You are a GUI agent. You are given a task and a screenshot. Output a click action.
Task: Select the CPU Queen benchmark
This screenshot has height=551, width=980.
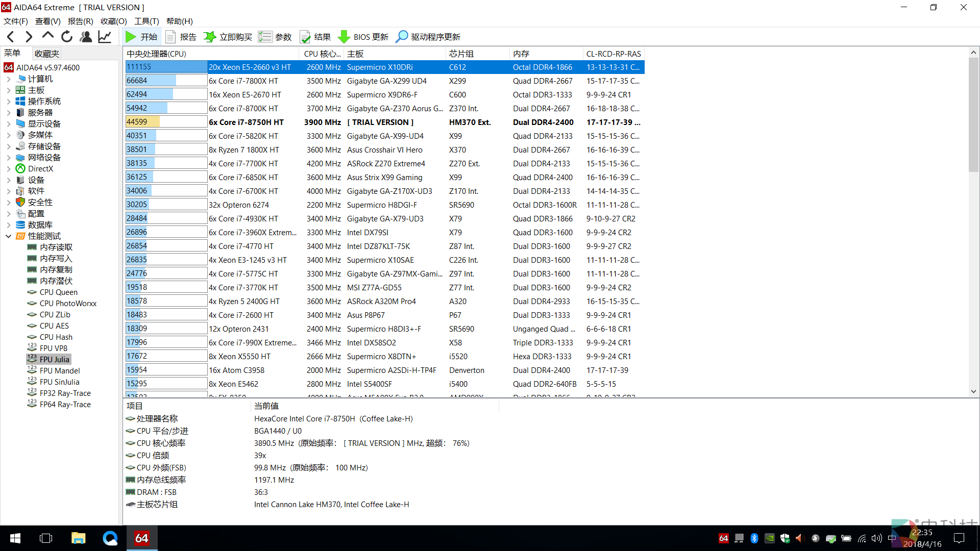pyautogui.click(x=58, y=292)
